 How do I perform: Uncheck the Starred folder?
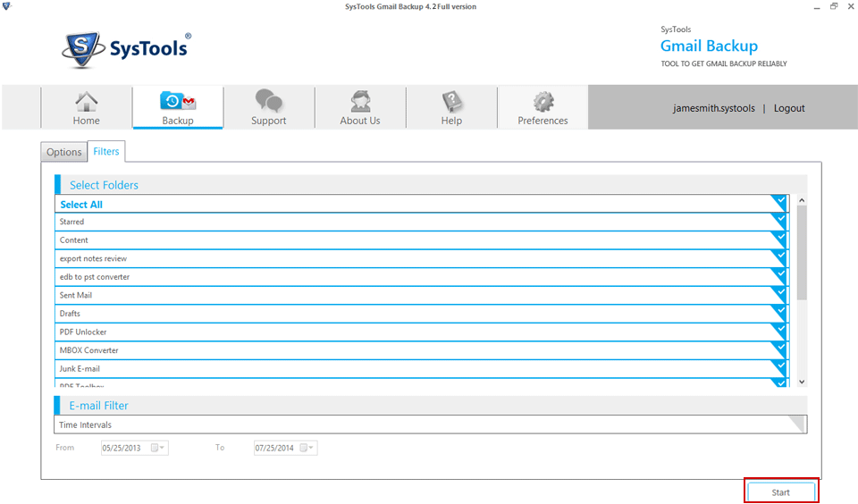point(779,221)
